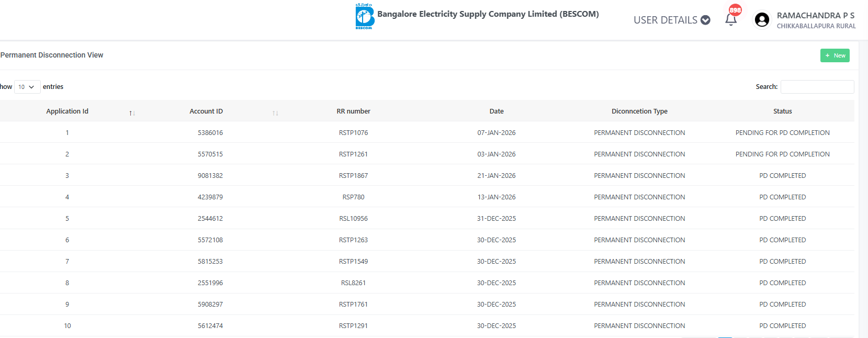The width and height of the screenshot is (868, 338).
Task: Open the notifications bell icon
Action: [x=730, y=20]
